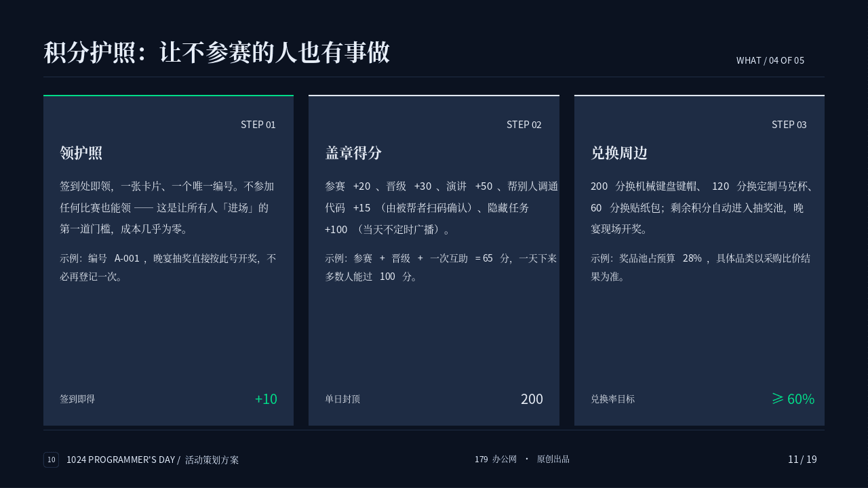The width and height of the screenshot is (868, 488).
Task: Click the paragraph starting 签到处即领
Action: 167,207
